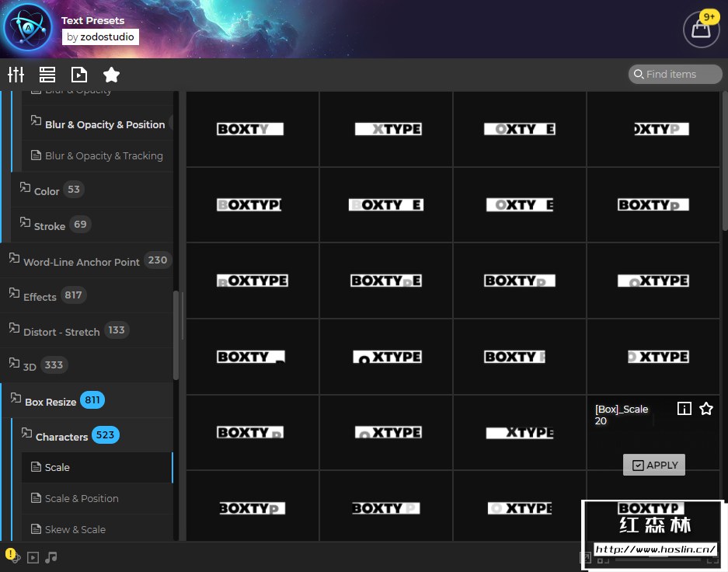Click the Text Presets atom logo

27,28
